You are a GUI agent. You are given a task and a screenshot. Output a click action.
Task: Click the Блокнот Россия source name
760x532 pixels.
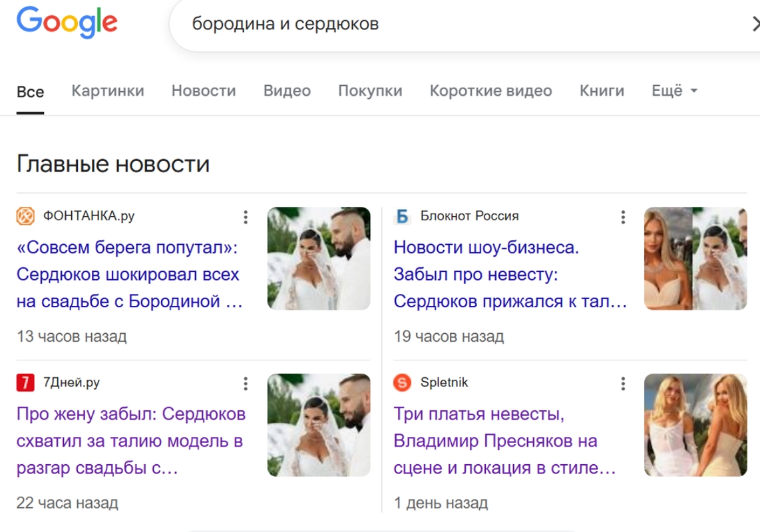[469, 216]
